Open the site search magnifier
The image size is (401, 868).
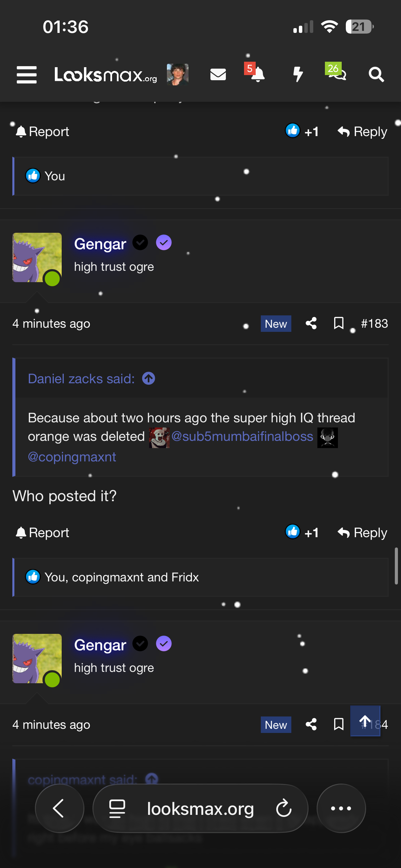376,74
